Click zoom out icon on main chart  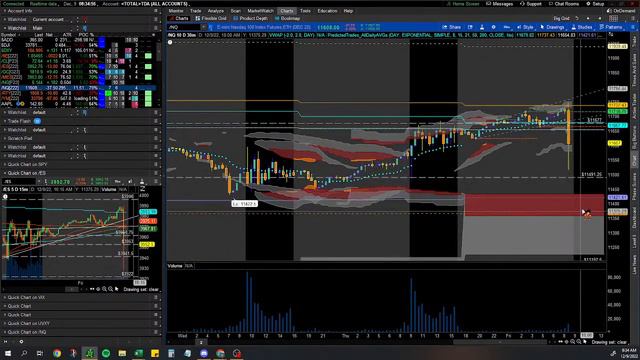[579, 342]
